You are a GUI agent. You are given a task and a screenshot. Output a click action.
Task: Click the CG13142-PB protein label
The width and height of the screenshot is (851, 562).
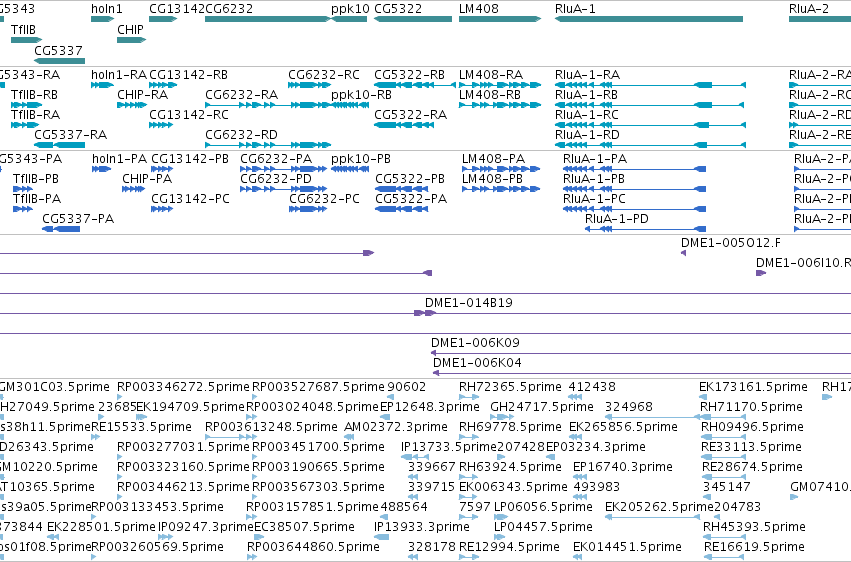click(x=189, y=159)
